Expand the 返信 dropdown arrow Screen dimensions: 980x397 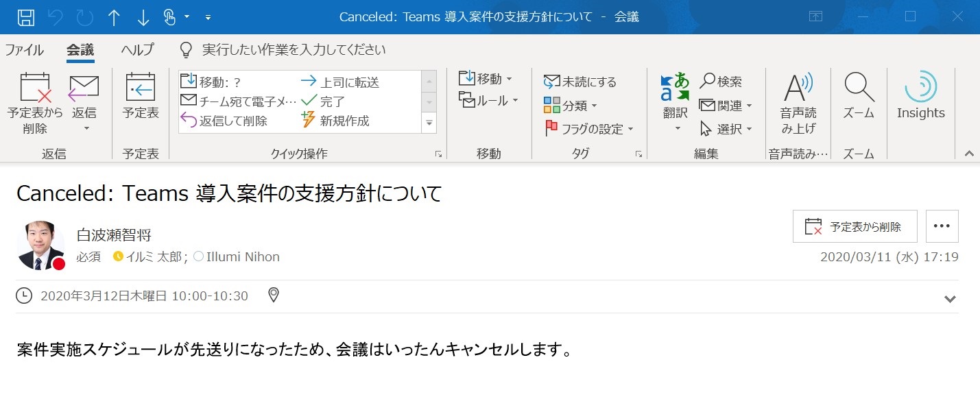tap(86, 128)
